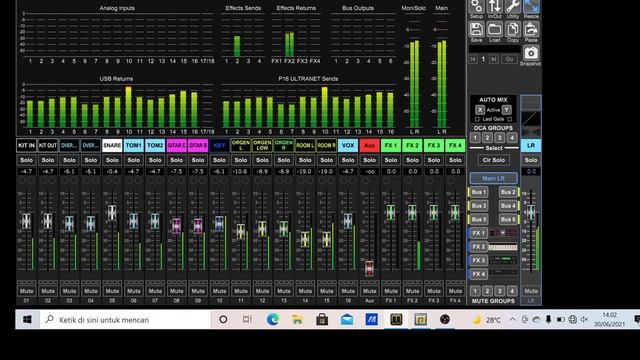Solo the SNARE channel
The height and width of the screenshot is (360, 640).
(x=112, y=160)
